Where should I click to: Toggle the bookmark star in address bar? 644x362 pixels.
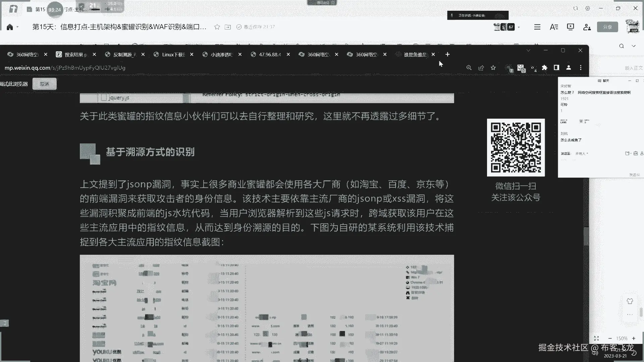tap(493, 68)
